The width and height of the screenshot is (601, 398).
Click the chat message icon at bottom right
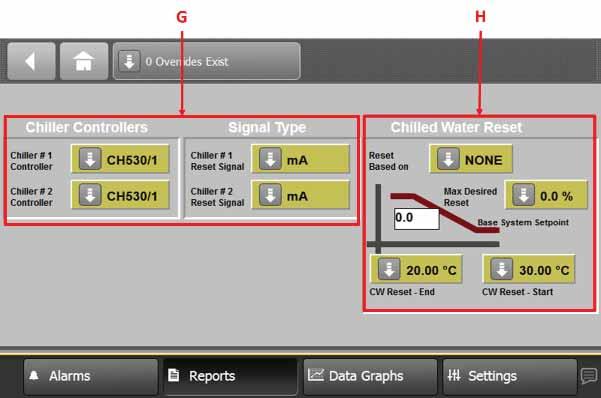click(589, 376)
